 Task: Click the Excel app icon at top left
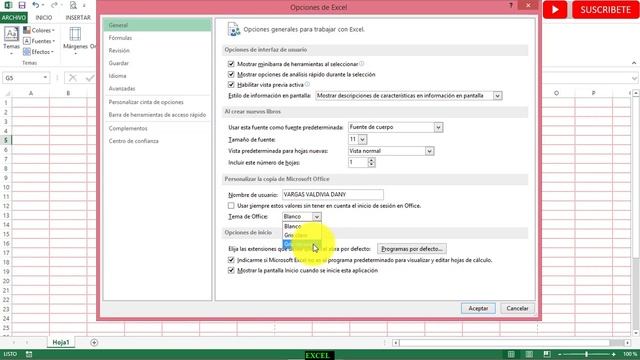[x=8, y=5]
